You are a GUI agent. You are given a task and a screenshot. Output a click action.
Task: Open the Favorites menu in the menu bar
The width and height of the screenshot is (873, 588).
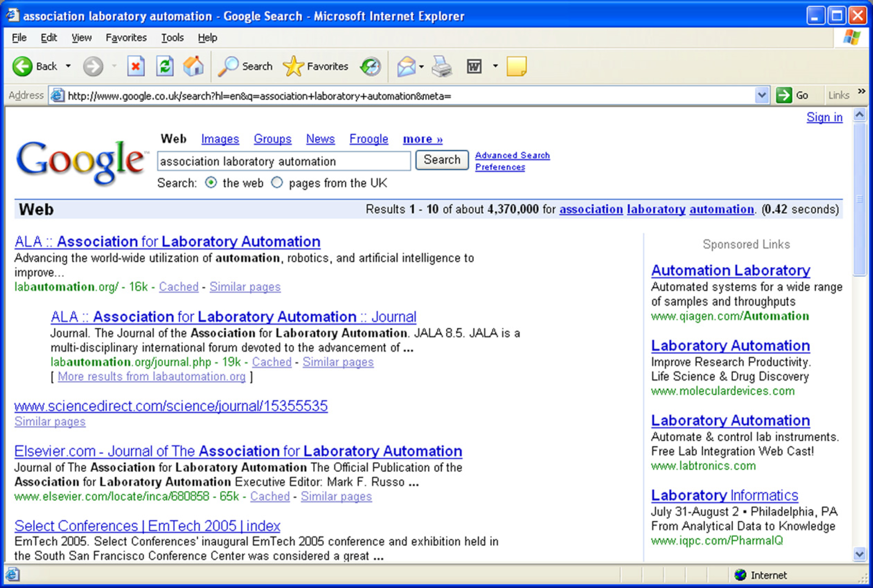[x=126, y=38]
